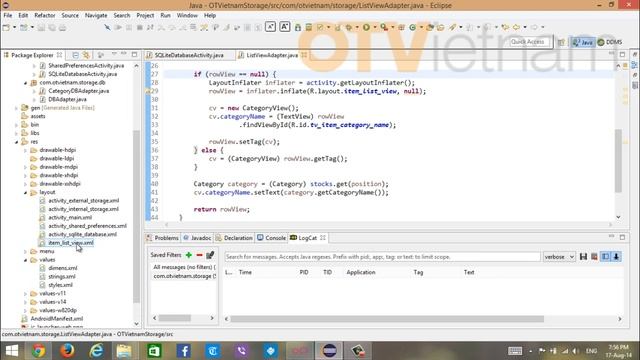The image size is (640, 360).
Task: Click the green Run toolbar button
Action: [367, 27]
